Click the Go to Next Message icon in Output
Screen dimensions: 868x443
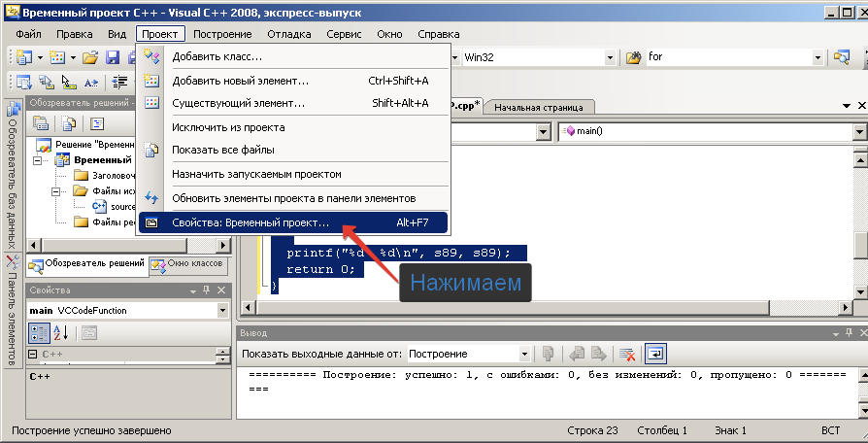pyautogui.click(x=598, y=354)
